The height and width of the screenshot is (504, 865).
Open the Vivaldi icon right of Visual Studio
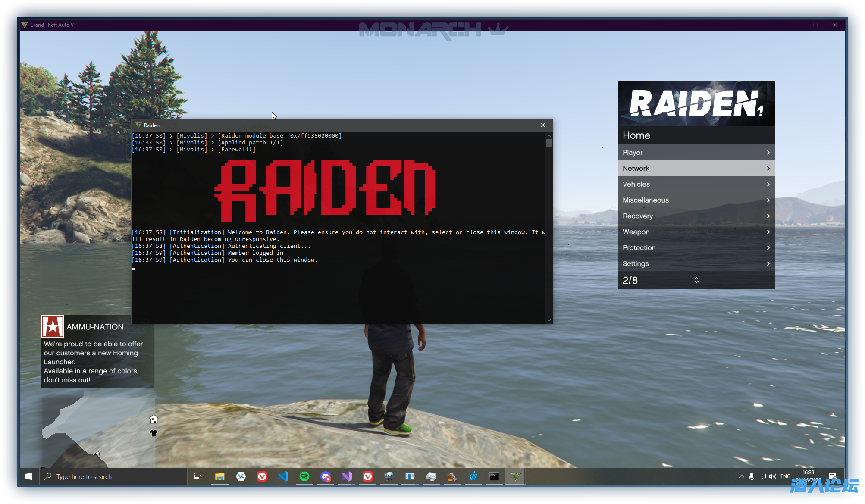[368, 476]
